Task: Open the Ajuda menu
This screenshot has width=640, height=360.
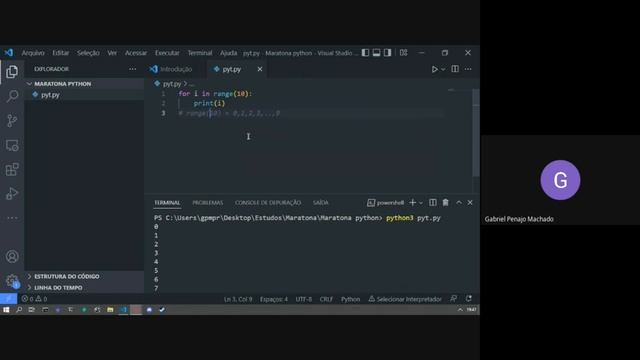Action: (x=229, y=53)
